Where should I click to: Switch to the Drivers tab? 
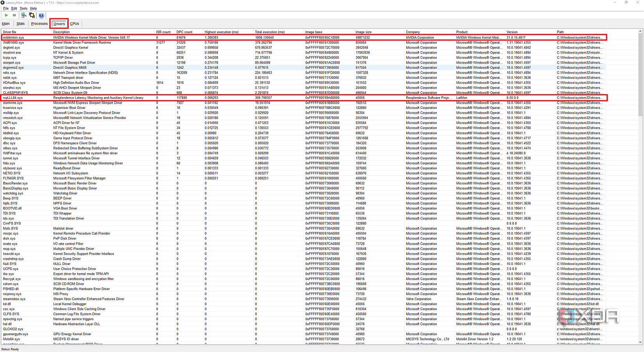[x=59, y=23]
